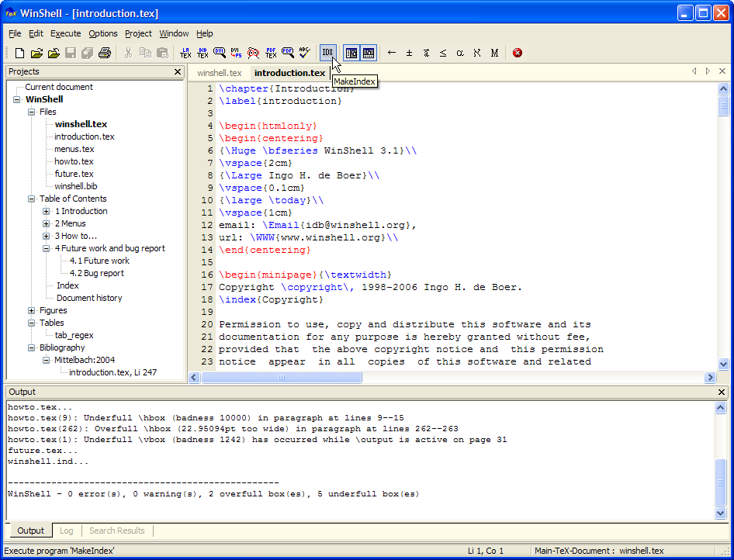Click the Output pane scroll up arrow
The height and width of the screenshot is (560, 734).
(721, 407)
